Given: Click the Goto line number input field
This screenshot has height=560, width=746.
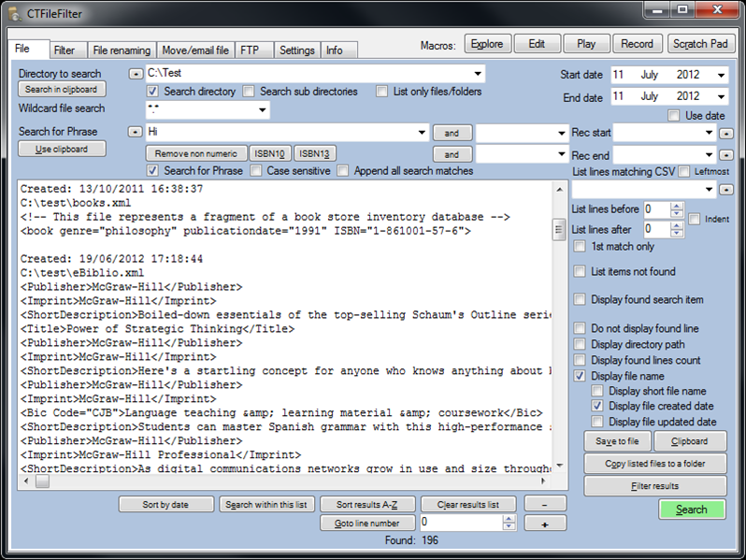Looking at the screenshot, I should coord(461,523).
